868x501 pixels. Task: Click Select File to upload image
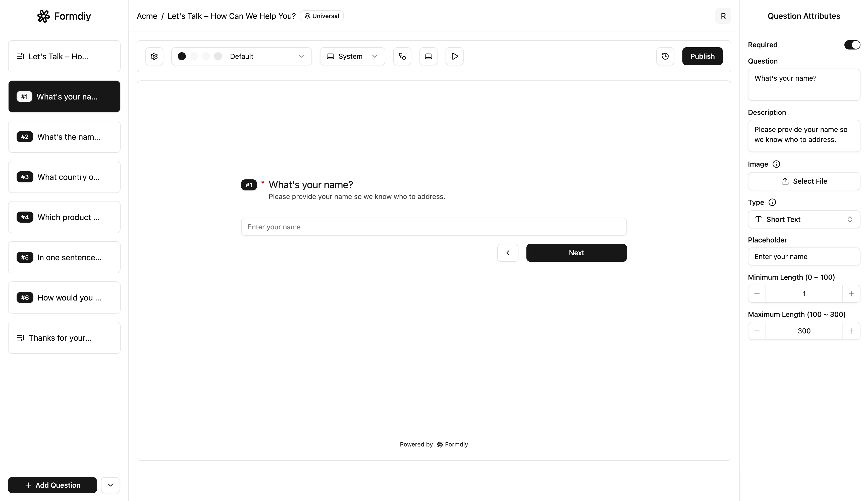point(804,181)
